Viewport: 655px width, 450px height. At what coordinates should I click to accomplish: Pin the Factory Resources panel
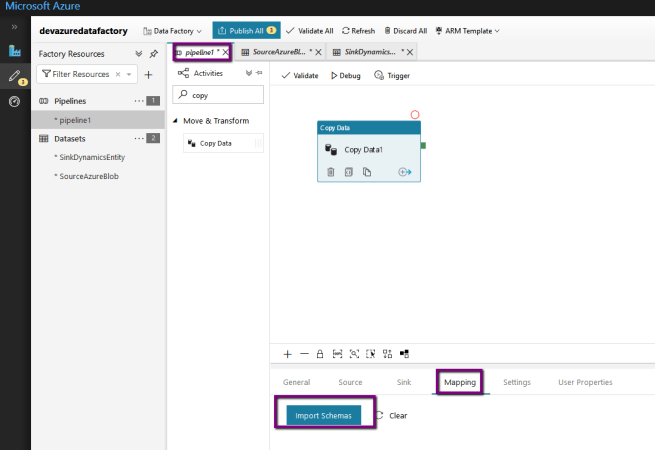(153, 54)
